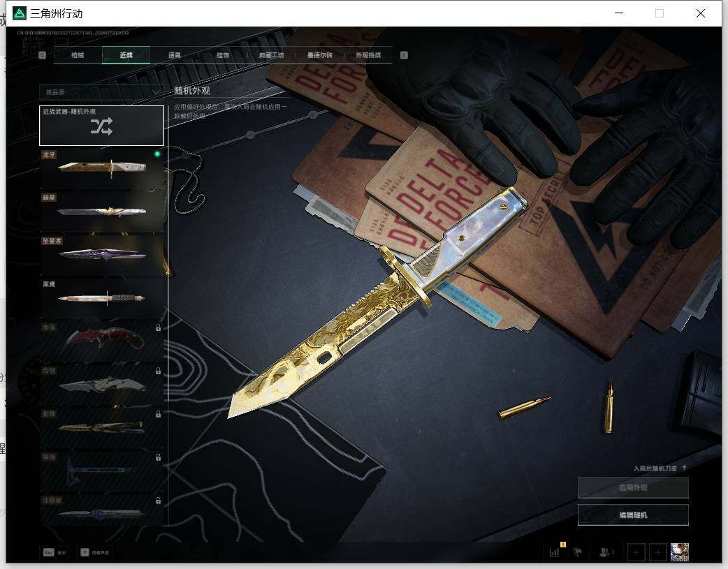Minimize the 三角洲行动 window

(619, 13)
